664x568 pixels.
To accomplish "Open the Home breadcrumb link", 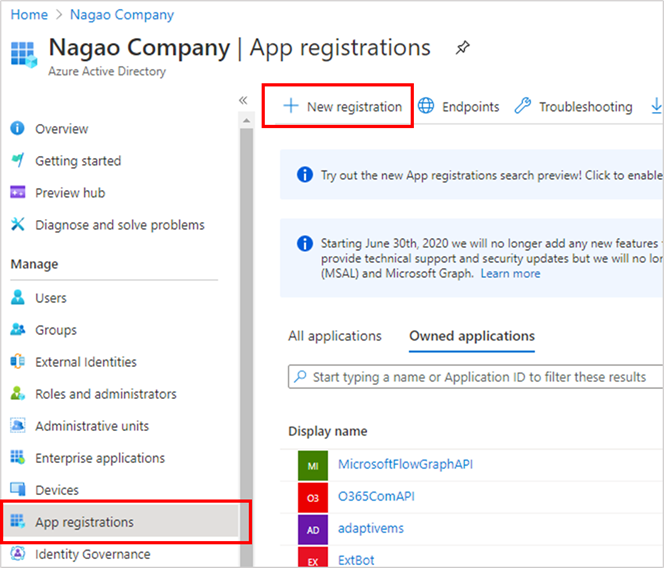I will tap(29, 14).
